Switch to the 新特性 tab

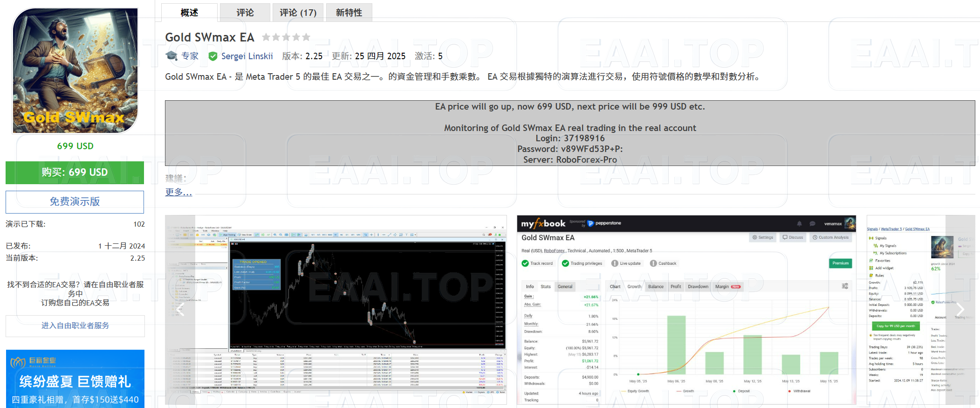pos(349,13)
